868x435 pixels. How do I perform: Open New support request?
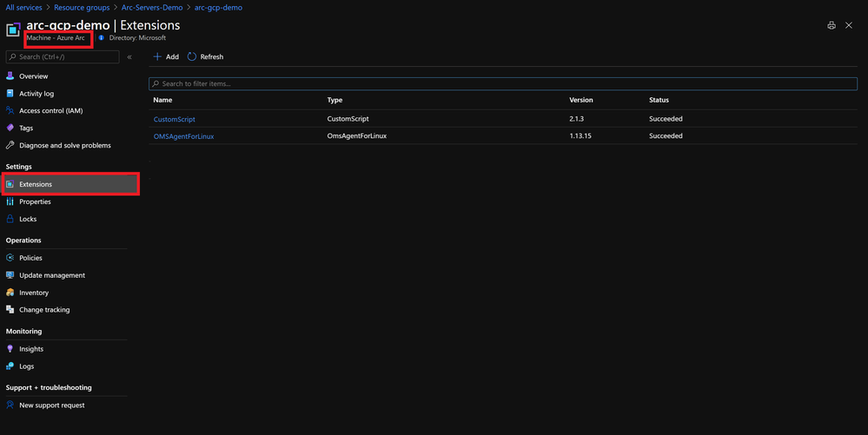pos(52,405)
